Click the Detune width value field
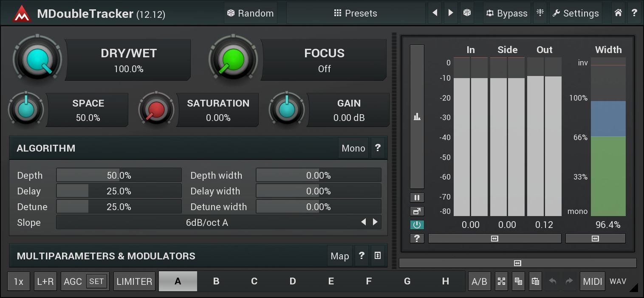644x298 pixels. [318, 207]
